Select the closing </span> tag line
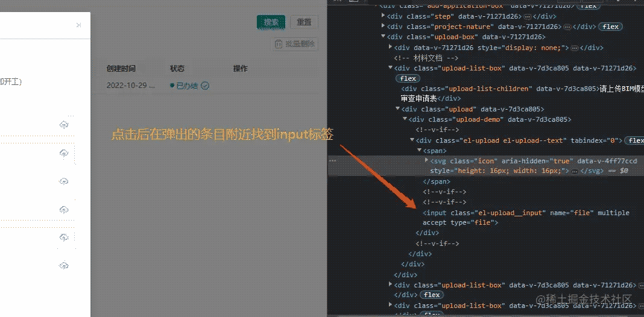This screenshot has width=644, height=317. click(x=437, y=181)
